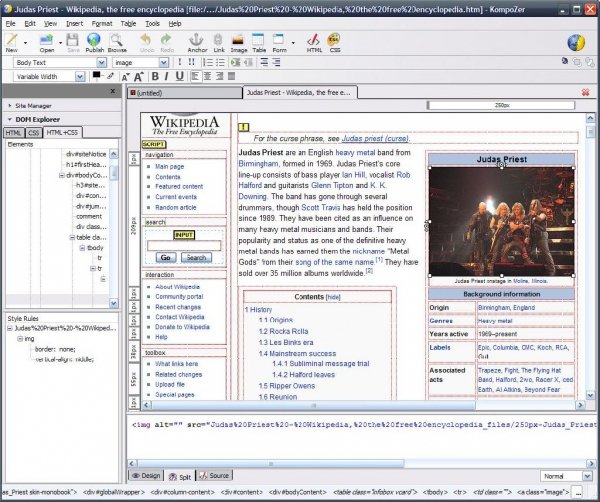Click the Go button in Wikipedia search

coord(166,258)
